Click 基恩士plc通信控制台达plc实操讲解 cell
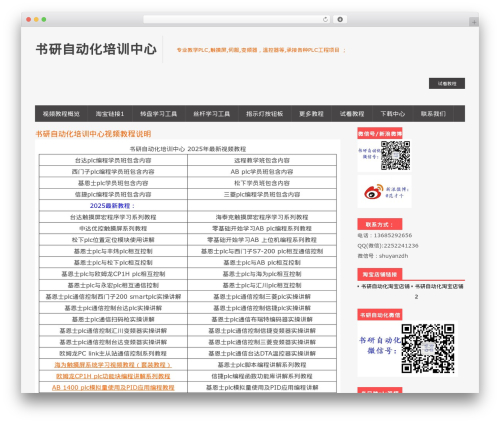500x423 pixels. point(113,308)
